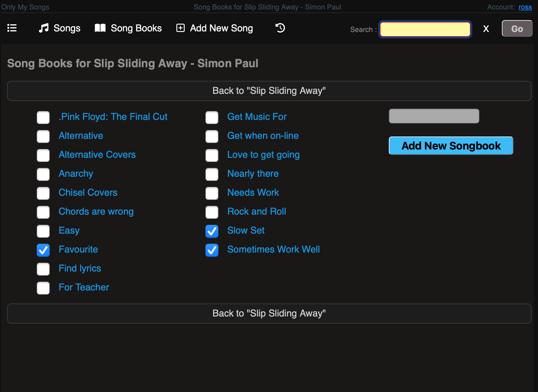Image resolution: width=538 pixels, height=392 pixels.
Task: Uncheck the Favourite songbook checkbox
Action: click(x=43, y=250)
